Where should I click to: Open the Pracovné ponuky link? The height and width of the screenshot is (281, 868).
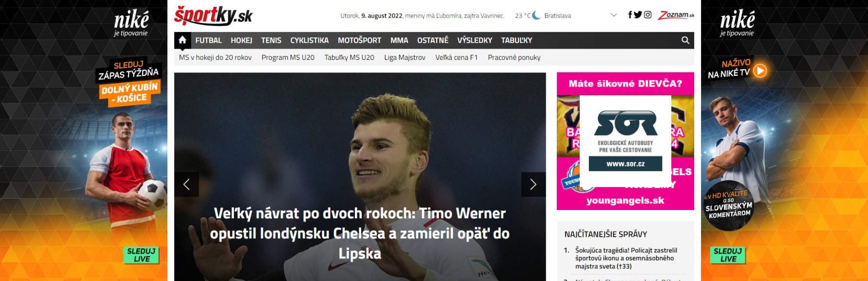(514, 57)
